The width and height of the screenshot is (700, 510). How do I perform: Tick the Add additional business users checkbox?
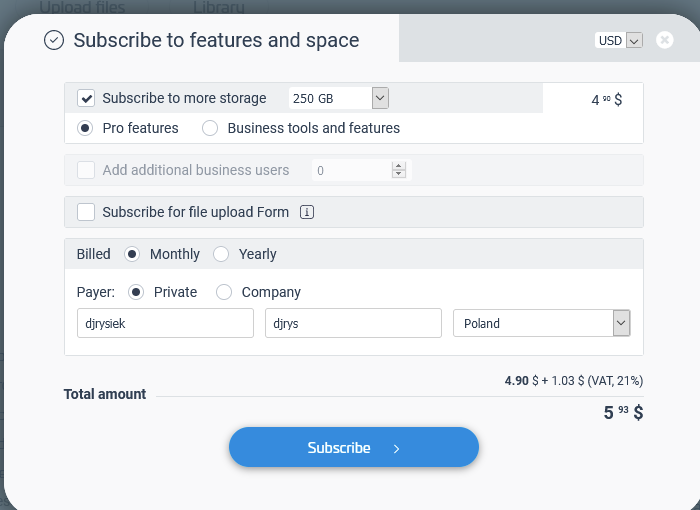pyautogui.click(x=87, y=170)
